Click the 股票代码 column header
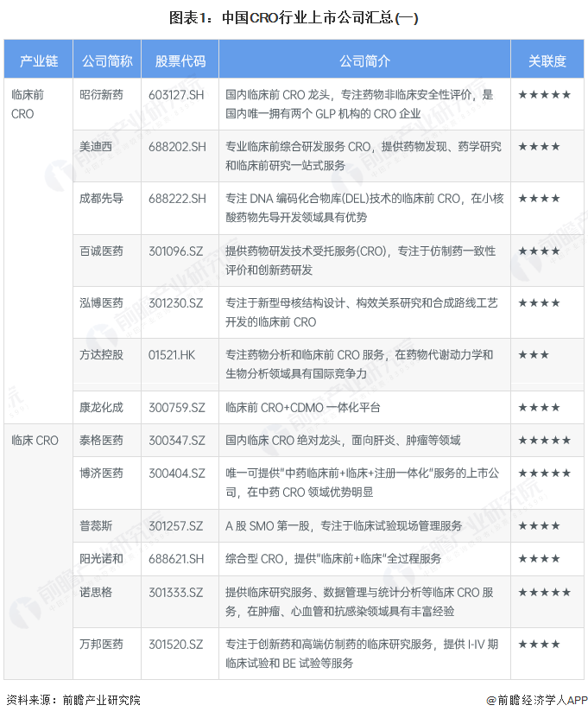The width and height of the screenshot is (588, 718). 180,60
